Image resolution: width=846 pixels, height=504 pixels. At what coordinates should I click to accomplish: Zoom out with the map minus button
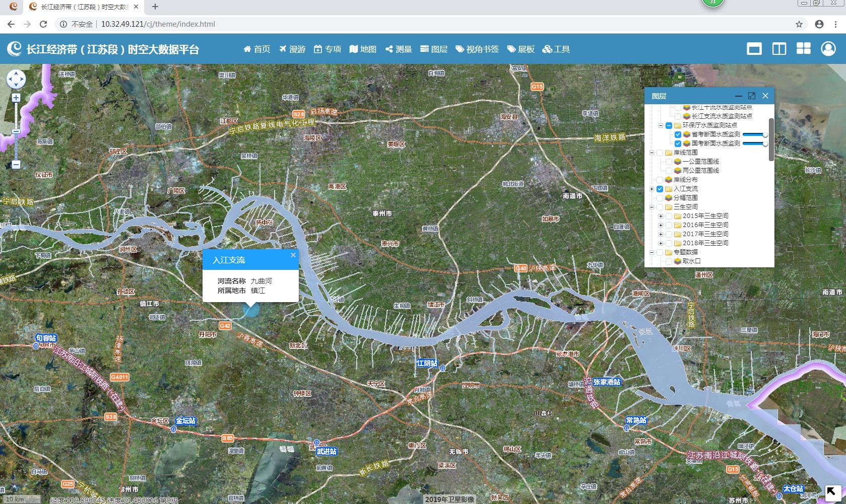coord(16,164)
